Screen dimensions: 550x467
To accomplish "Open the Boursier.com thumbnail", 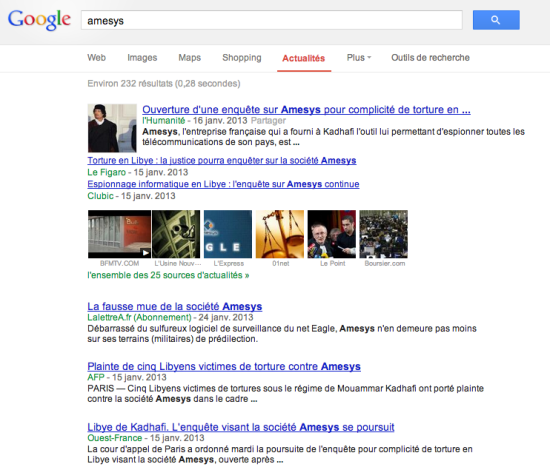I will click(383, 234).
